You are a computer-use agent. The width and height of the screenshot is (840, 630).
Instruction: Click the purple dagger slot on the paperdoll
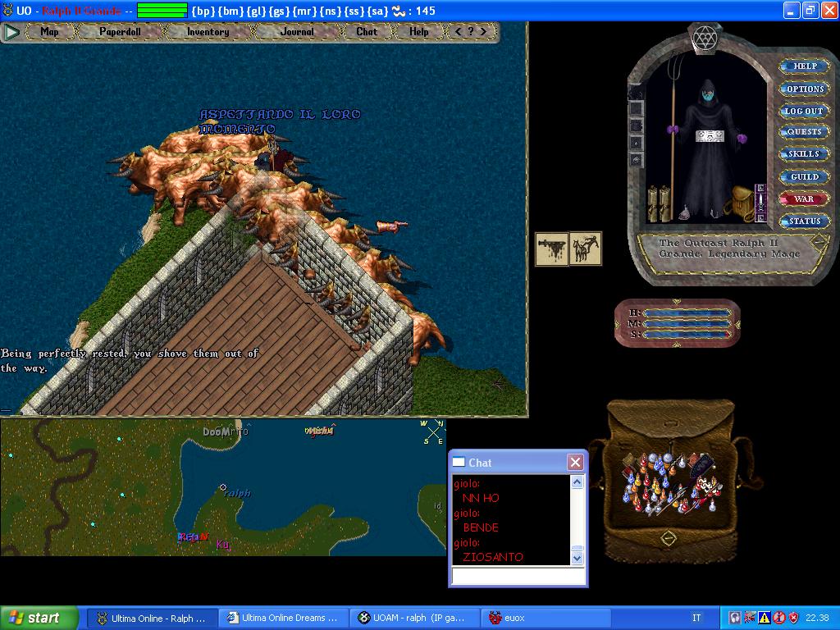(760, 203)
